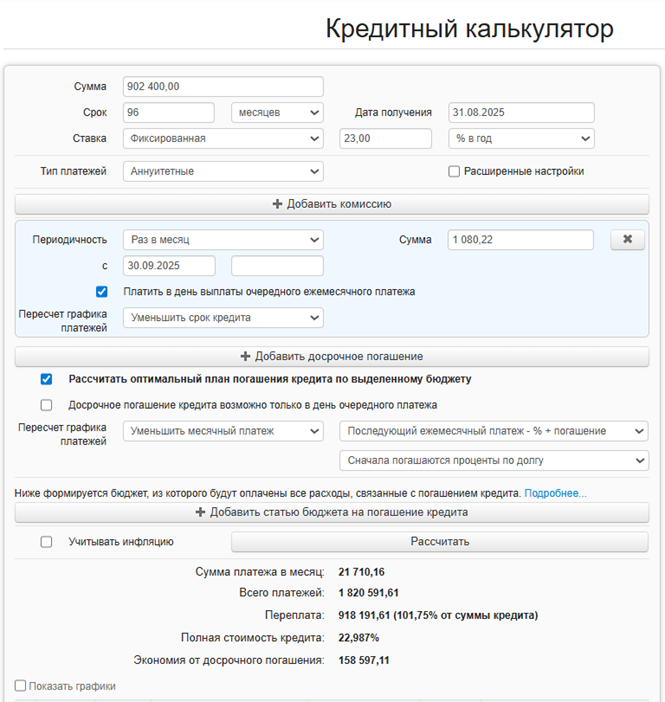Image resolution: width=665 pixels, height=702 pixels.
Task: Tick the 'Показать графики' checkbox
Action: (x=21, y=686)
